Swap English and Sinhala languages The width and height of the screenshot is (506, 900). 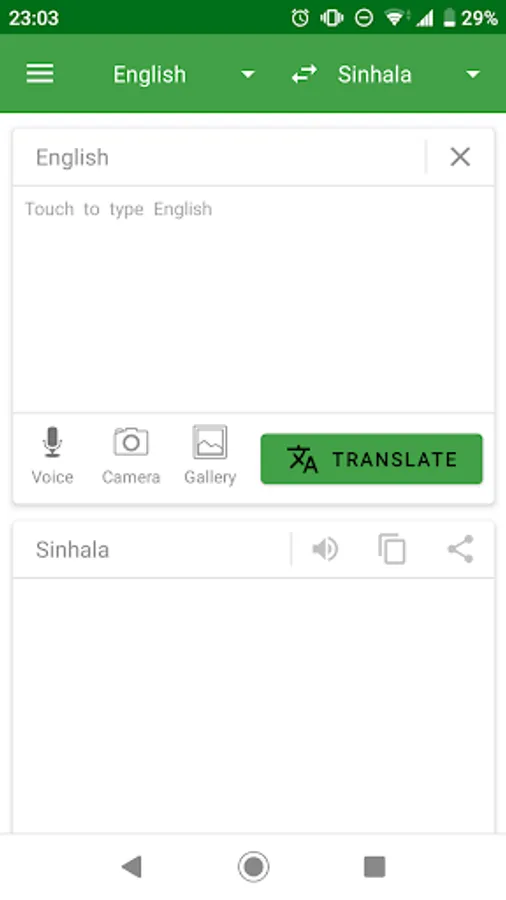pos(304,74)
